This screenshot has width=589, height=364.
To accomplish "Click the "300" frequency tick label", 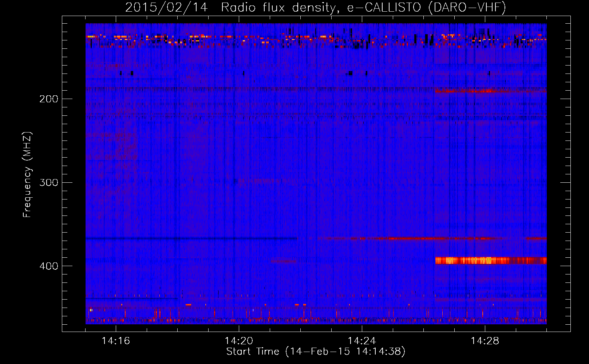I will [x=49, y=182].
